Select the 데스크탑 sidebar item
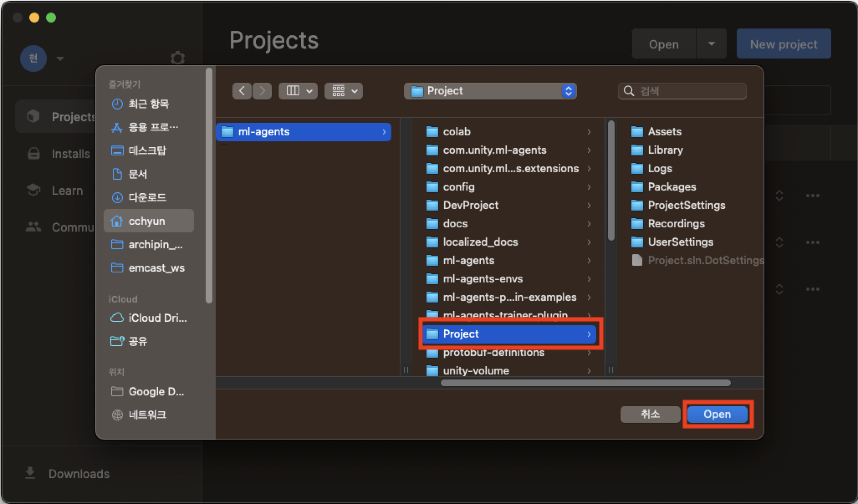This screenshot has height=504, width=858. pos(147,150)
